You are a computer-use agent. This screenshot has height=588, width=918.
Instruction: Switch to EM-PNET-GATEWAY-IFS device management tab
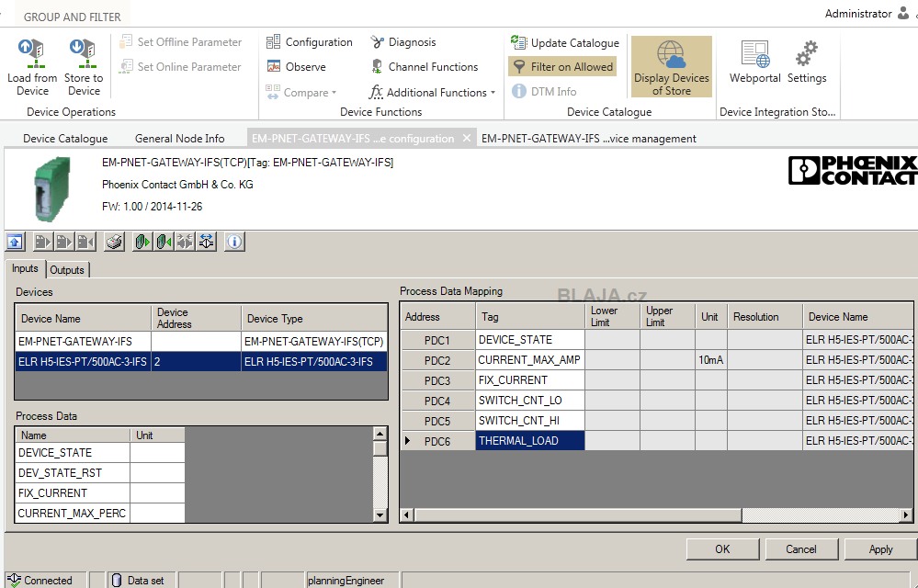pyautogui.click(x=589, y=138)
